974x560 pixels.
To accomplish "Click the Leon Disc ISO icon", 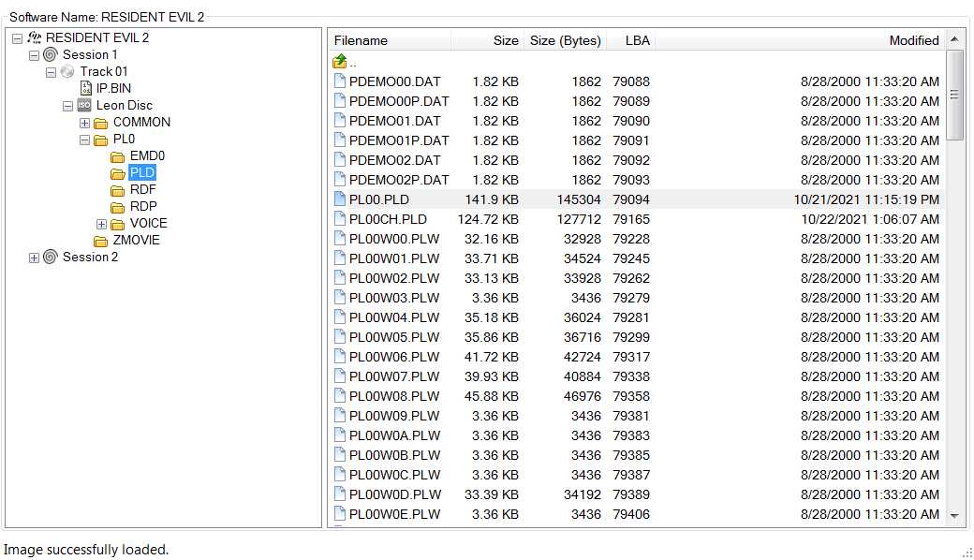I will pyautogui.click(x=84, y=105).
